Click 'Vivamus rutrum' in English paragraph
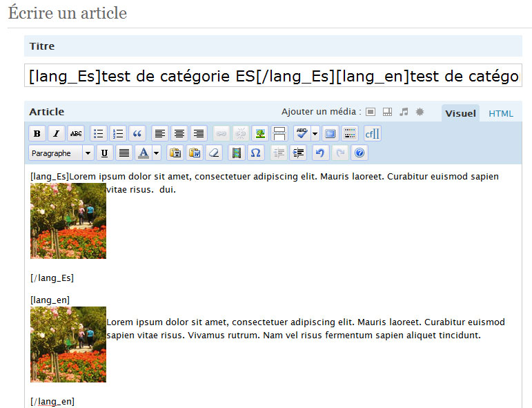The height and width of the screenshot is (408, 532). tap(224, 336)
